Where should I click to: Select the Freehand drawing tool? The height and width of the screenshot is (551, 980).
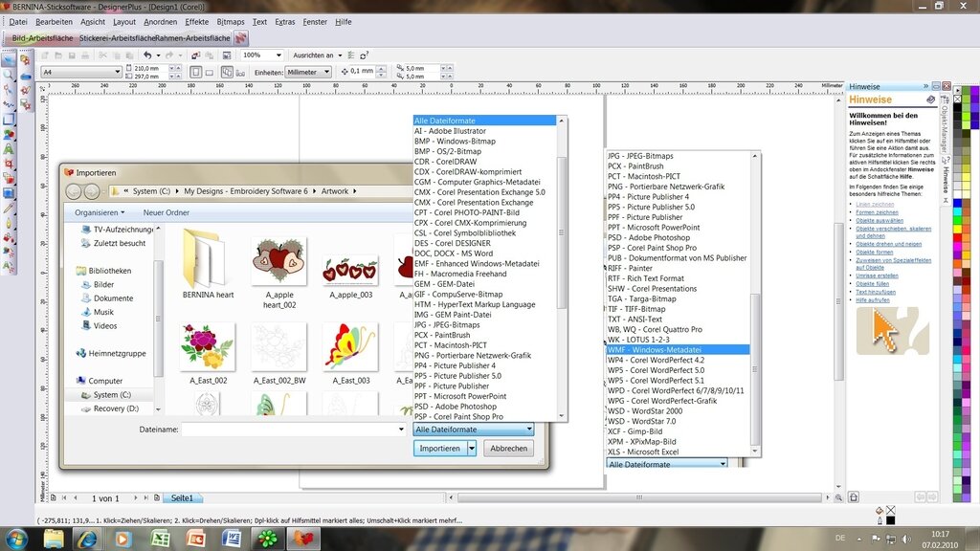(x=9, y=104)
